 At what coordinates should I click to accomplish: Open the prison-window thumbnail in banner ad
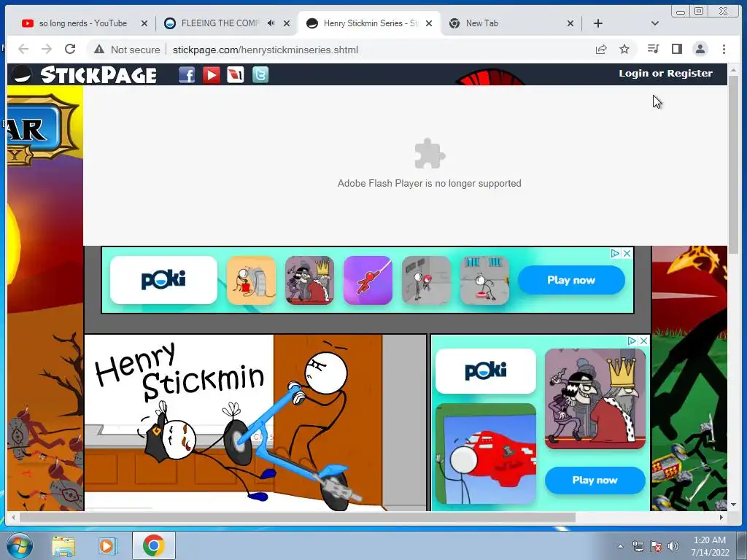tap(484, 280)
